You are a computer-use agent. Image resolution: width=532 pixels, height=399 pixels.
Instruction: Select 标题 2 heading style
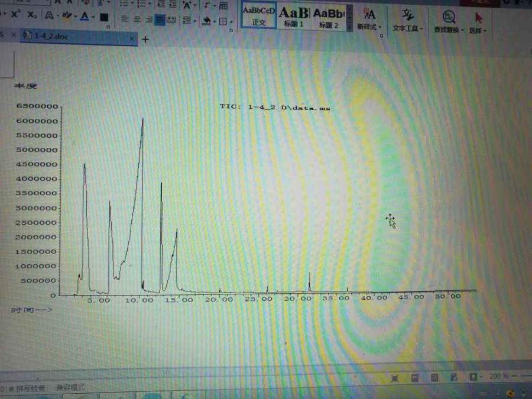pos(329,18)
